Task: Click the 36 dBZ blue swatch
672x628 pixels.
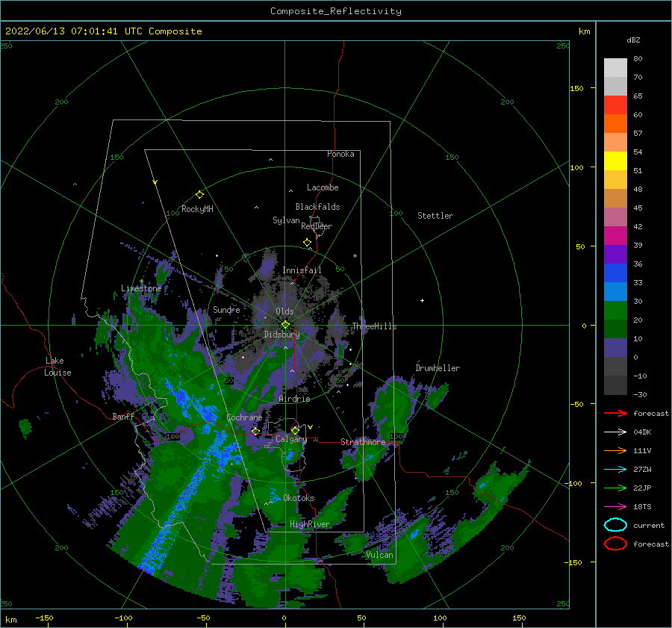Action: (x=615, y=273)
